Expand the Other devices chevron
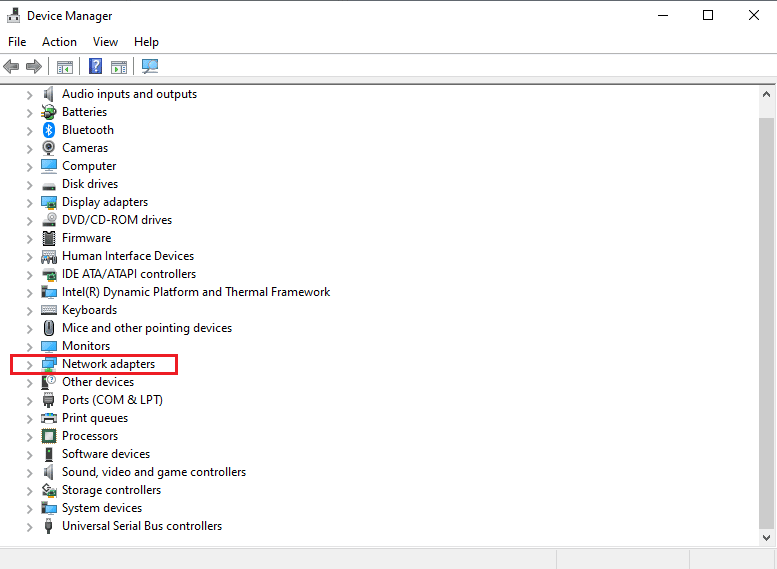 [29, 383]
